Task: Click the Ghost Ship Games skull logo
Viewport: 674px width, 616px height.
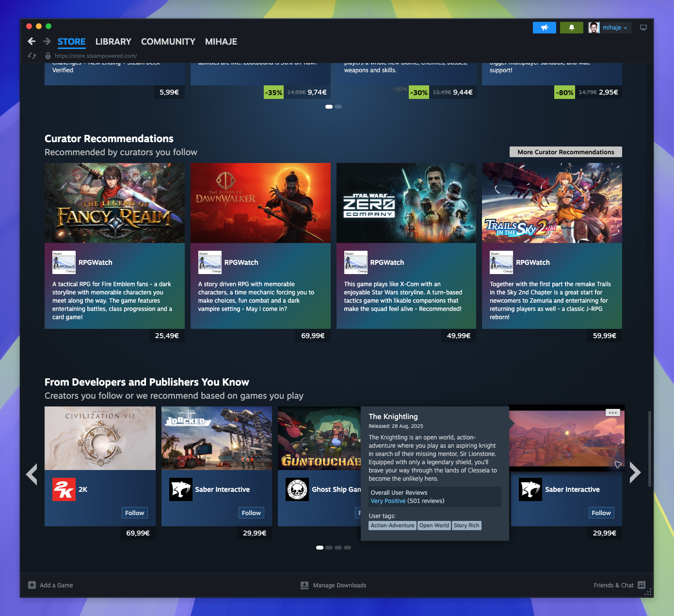Action: 297,489
